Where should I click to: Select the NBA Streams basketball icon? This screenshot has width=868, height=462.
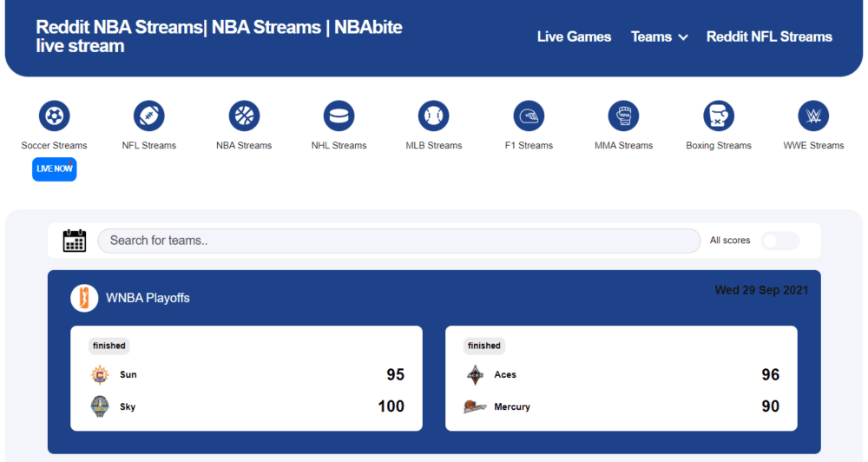(244, 115)
